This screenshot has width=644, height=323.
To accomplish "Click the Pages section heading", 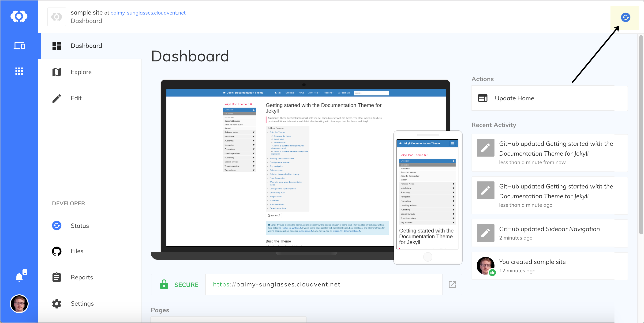I will (x=160, y=310).
